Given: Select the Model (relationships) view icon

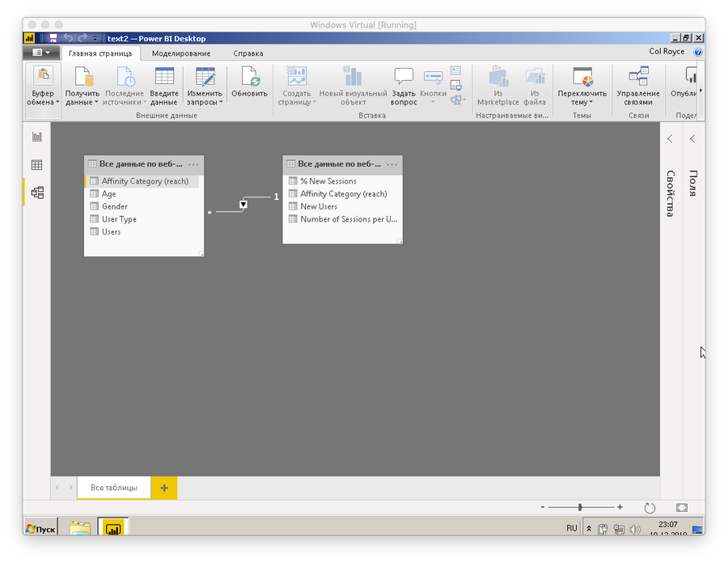Looking at the screenshot, I should 36,193.
